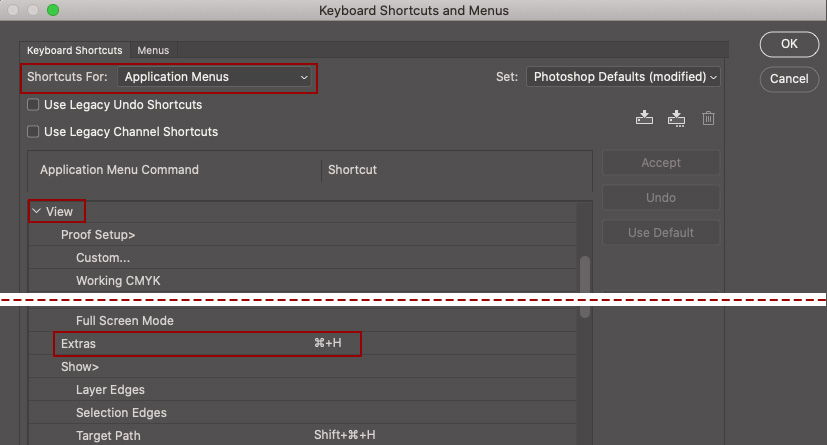Image resolution: width=827 pixels, height=445 pixels.
Task: Click the OK button
Action: [789, 44]
